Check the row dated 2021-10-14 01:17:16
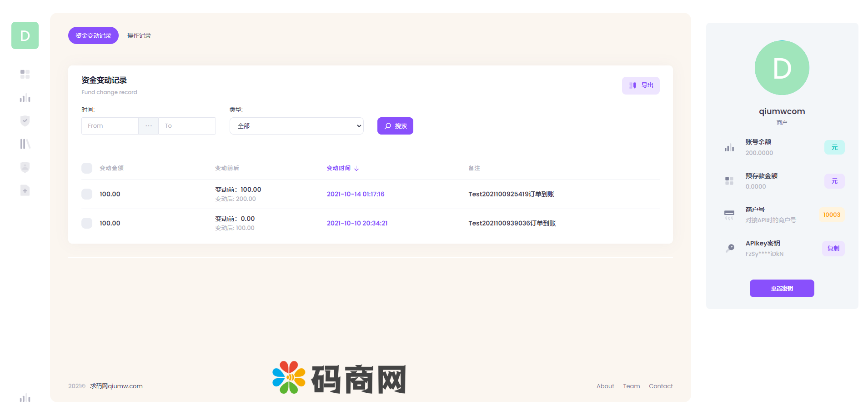 coord(87,194)
